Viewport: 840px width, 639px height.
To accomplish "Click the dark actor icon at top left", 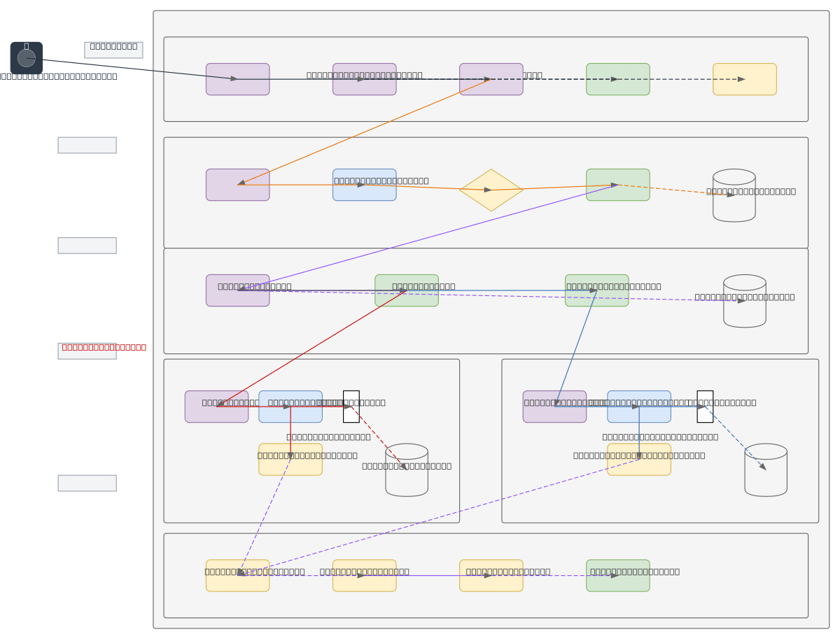I will [27, 58].
